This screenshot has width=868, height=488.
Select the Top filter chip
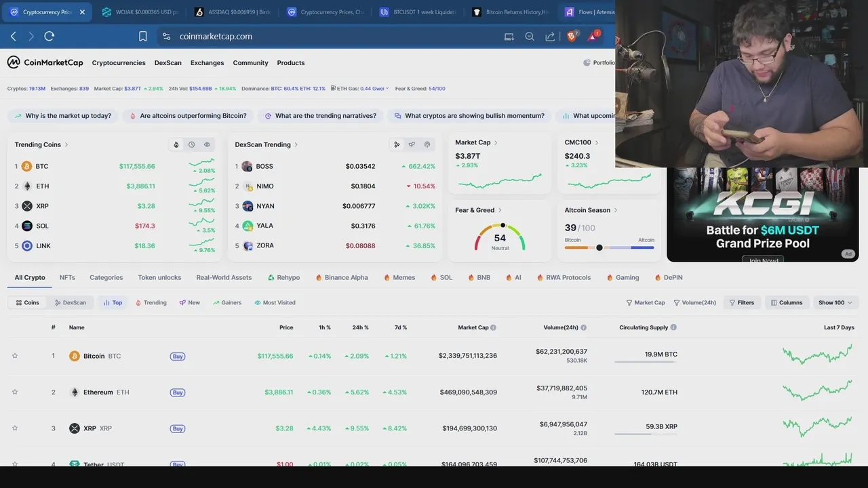(x=113, y=303)
